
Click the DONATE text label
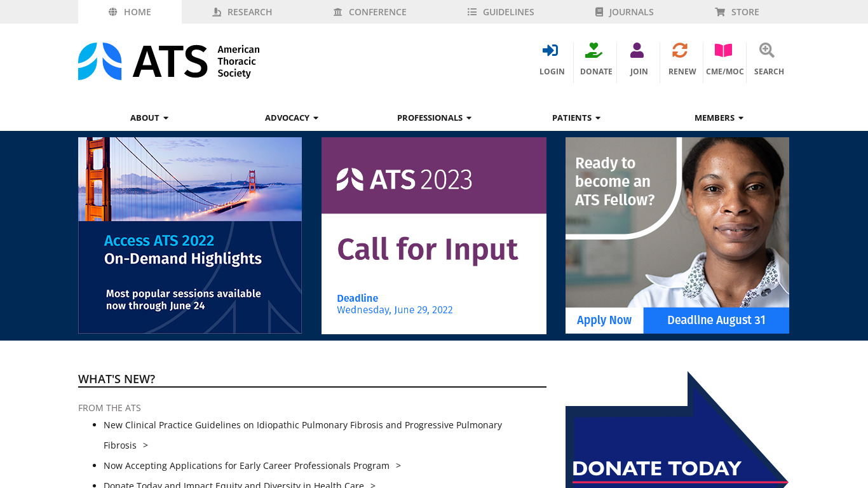596,72
